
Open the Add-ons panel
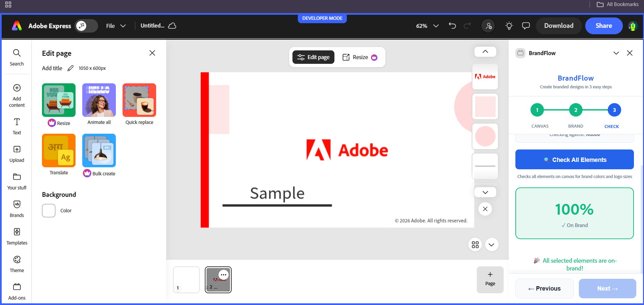pyautogui.click(x=17, y=292)
